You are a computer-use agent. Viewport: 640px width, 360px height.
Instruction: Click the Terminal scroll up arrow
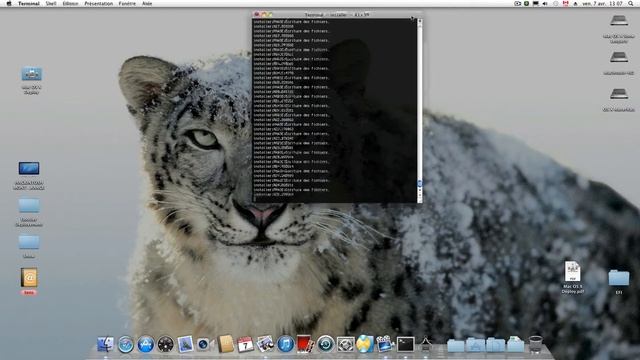click(420, 21)
